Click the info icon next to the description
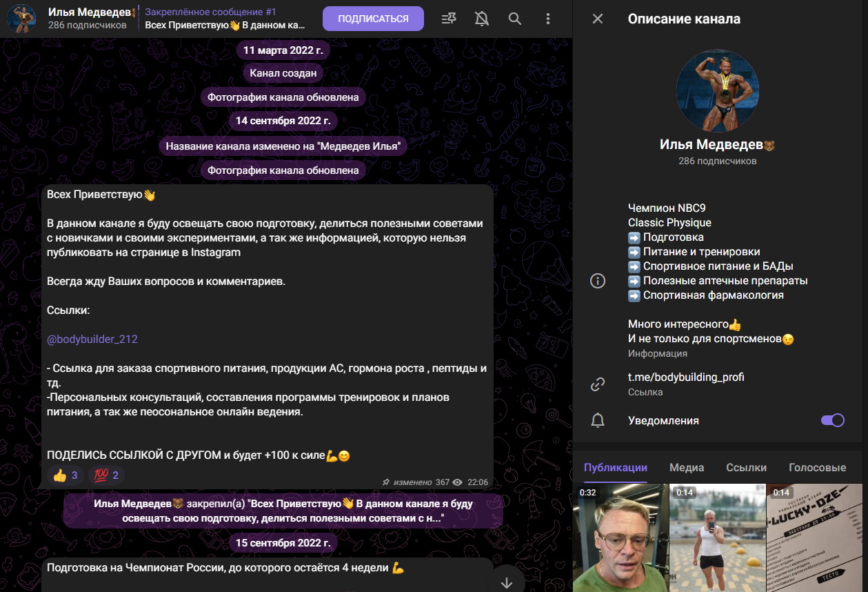Image resolution: width=868 pixels, height=592 pixels. click(598, 281)
